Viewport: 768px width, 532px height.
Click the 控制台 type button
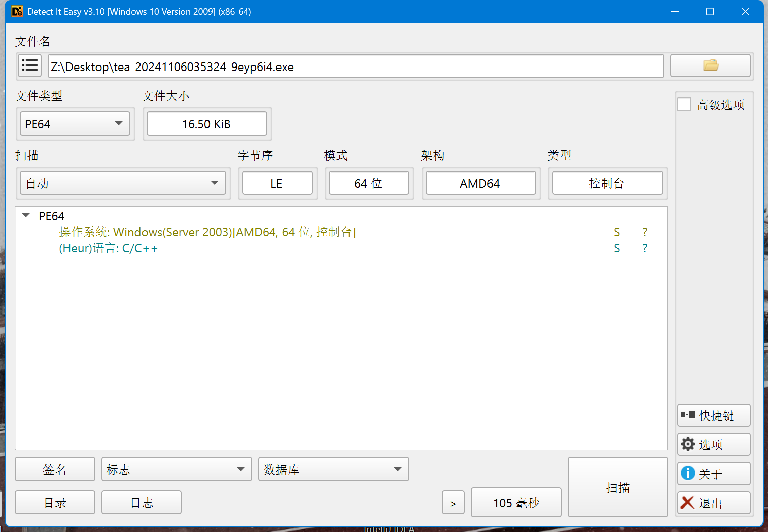coord(608,183)
